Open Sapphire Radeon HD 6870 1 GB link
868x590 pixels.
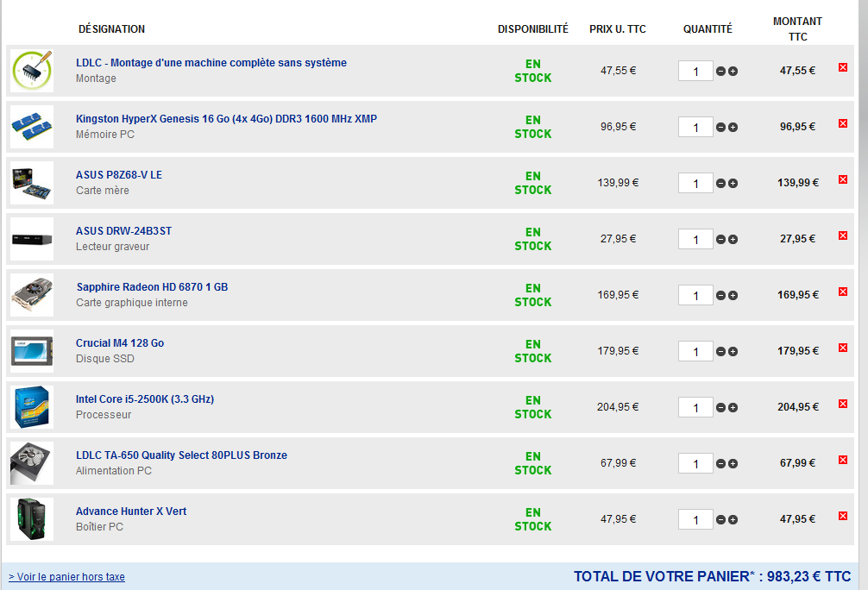152,286
